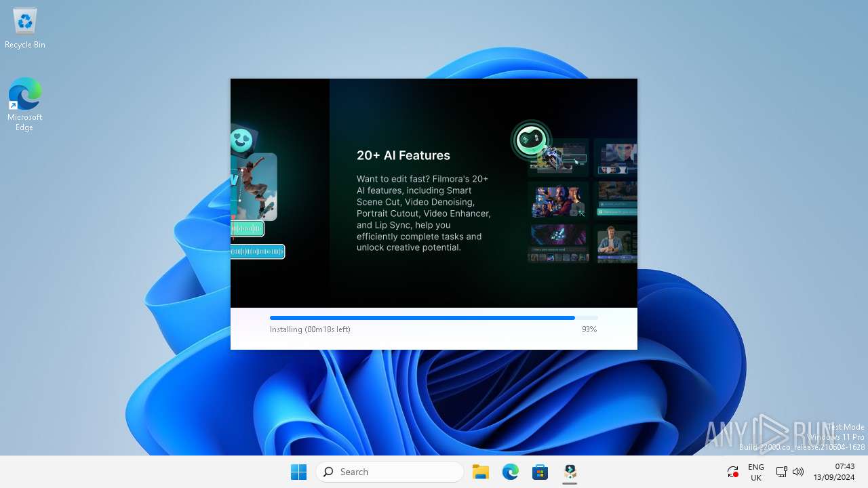
Task: Open Microsoft Store from taskbar
Action: coord(540,472)
